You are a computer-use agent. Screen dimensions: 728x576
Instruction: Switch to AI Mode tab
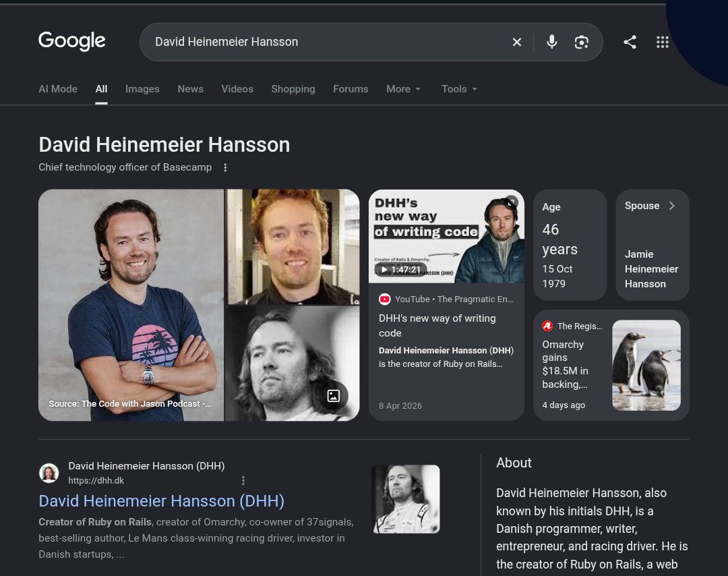click(58, 89)
